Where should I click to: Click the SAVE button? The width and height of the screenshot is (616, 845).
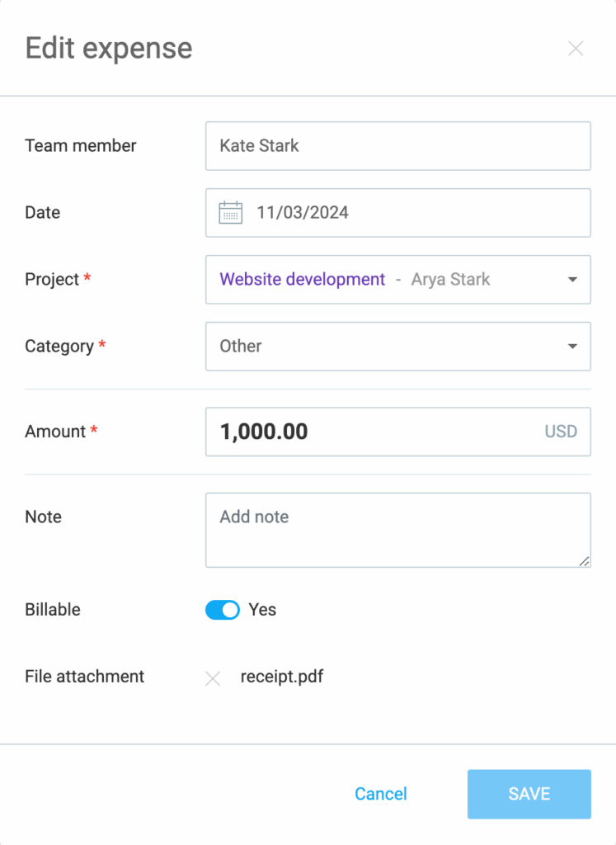[529, 794]
